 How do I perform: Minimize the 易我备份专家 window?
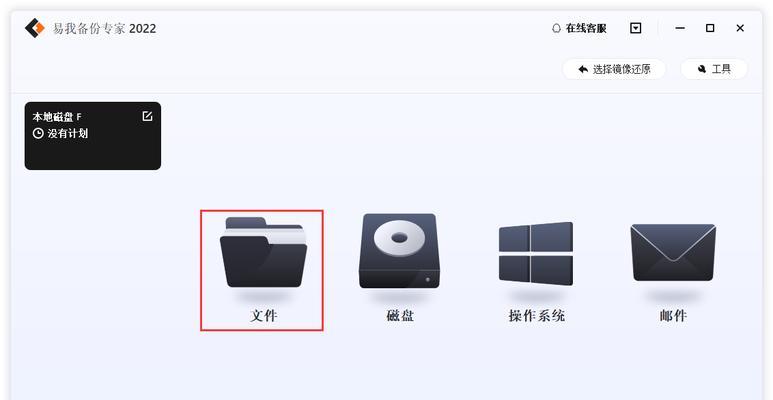click(x=680, y=28)
